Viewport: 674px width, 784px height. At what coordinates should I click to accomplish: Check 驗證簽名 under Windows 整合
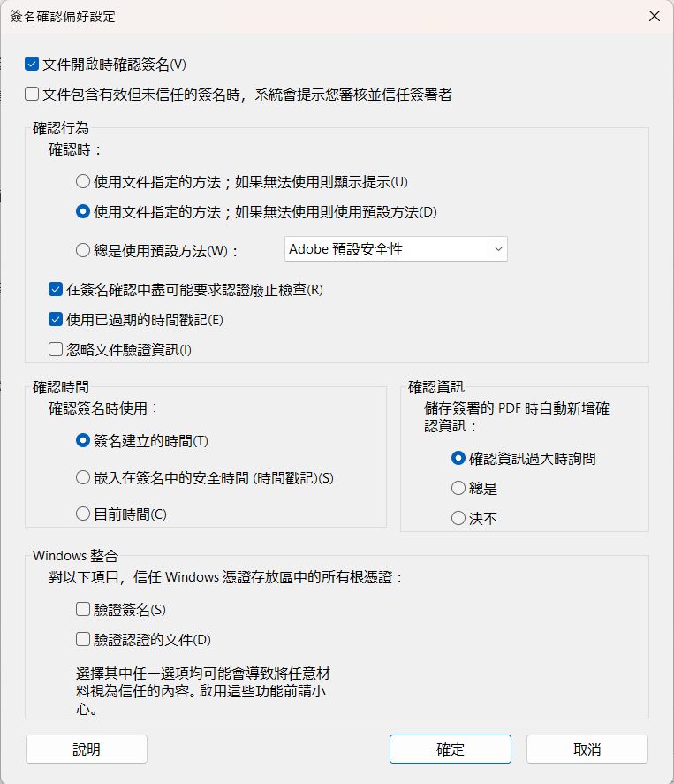click(x=83, y=609)
